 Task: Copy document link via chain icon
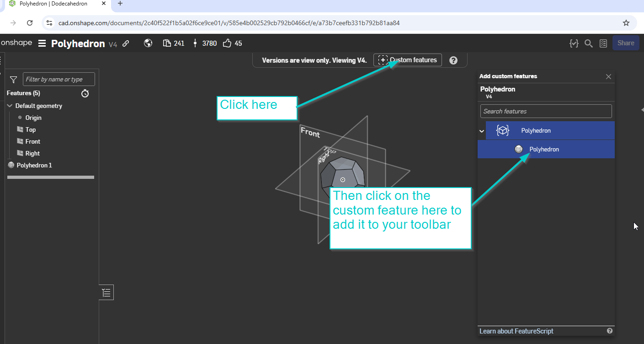pos(126,43)
